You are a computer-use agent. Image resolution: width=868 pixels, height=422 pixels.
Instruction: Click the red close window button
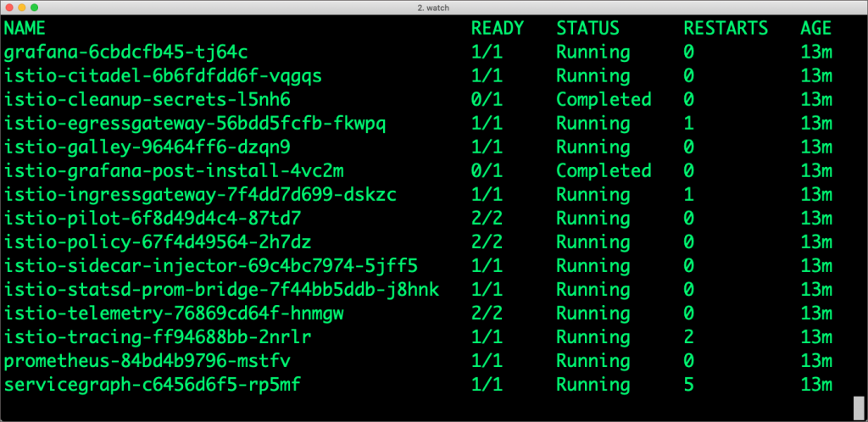10,8
